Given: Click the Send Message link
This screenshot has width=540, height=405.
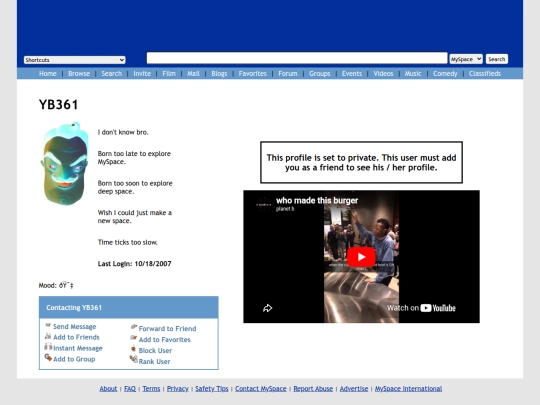Looking at the screenshot, I should 74,326.
